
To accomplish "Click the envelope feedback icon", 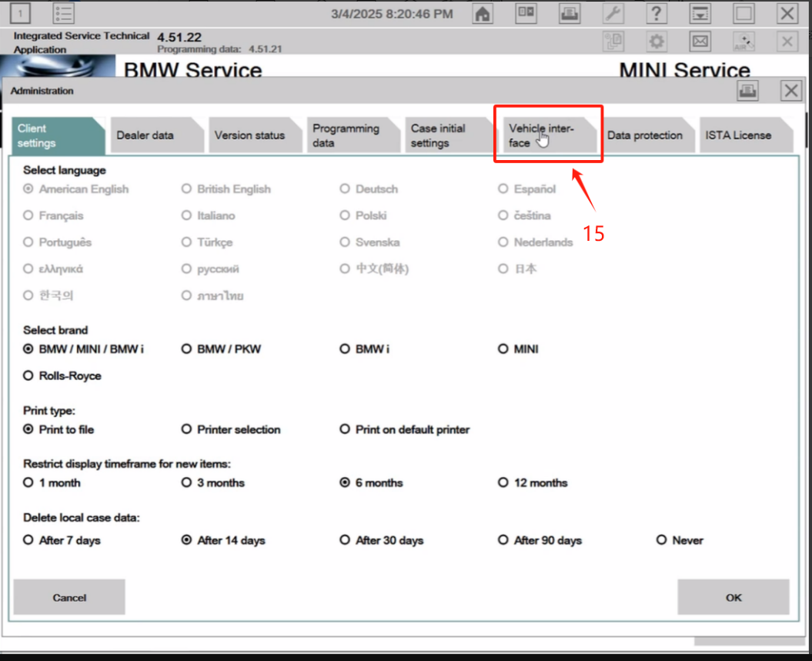I will [x=700, y=41].
